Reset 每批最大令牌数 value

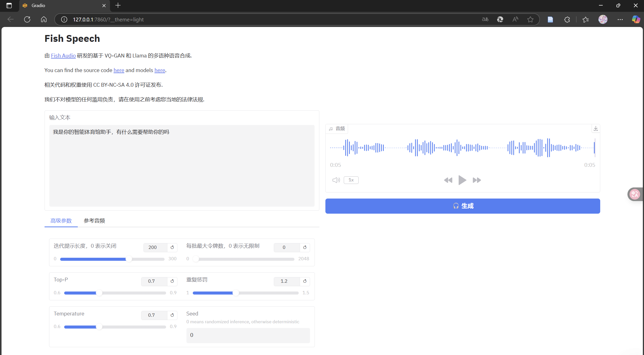click(x=305, y=247)
